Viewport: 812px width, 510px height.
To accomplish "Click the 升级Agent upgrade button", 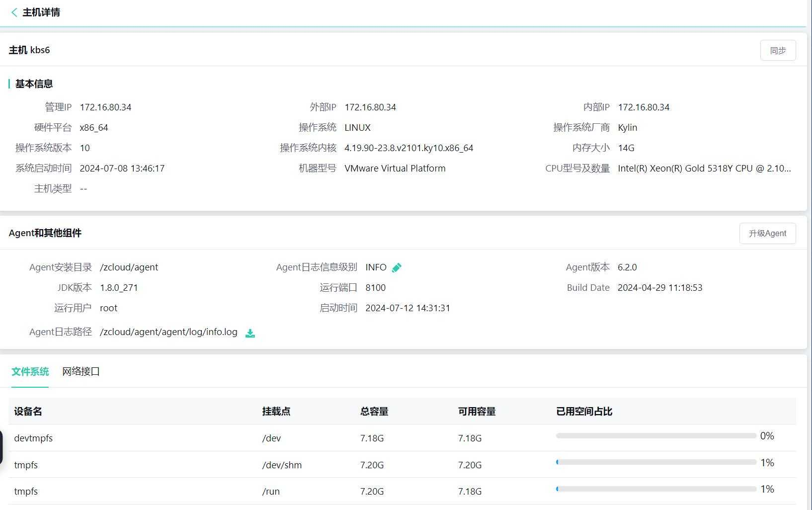I will (767, 233).
